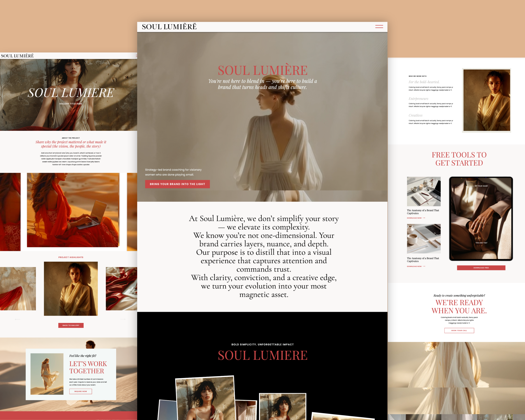Select center portrait in Project Highlights carousel
Image resolution: width=525 pixels, height=420 pixels.
coord(71,289)
